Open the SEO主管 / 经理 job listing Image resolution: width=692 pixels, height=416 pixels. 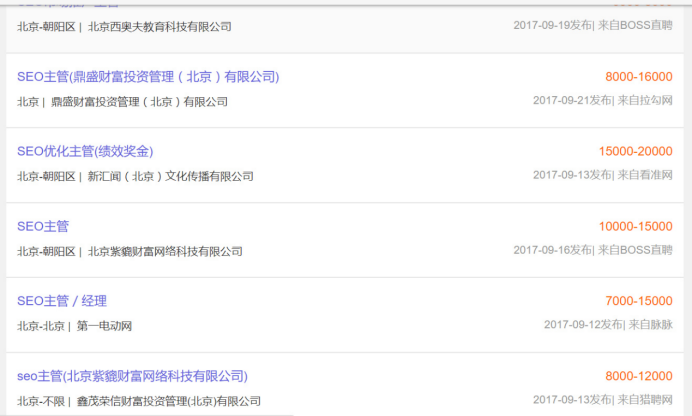coord(62,301)
